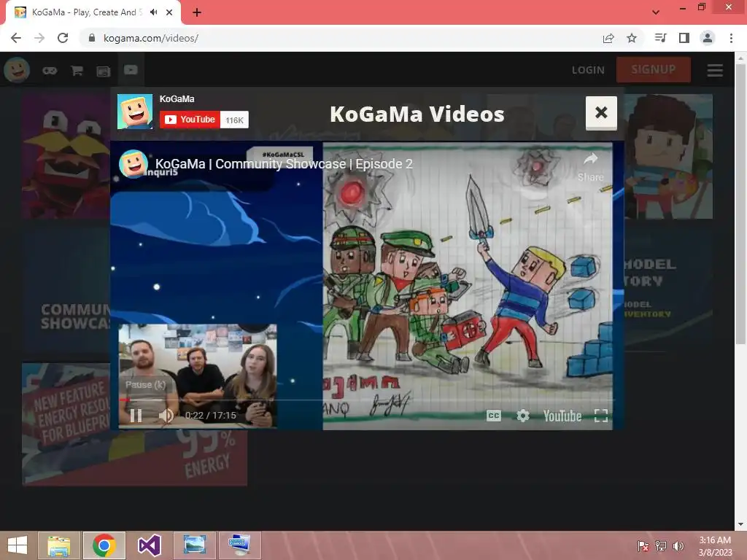Click channel avatar inside video player

[x=133, y=164]
